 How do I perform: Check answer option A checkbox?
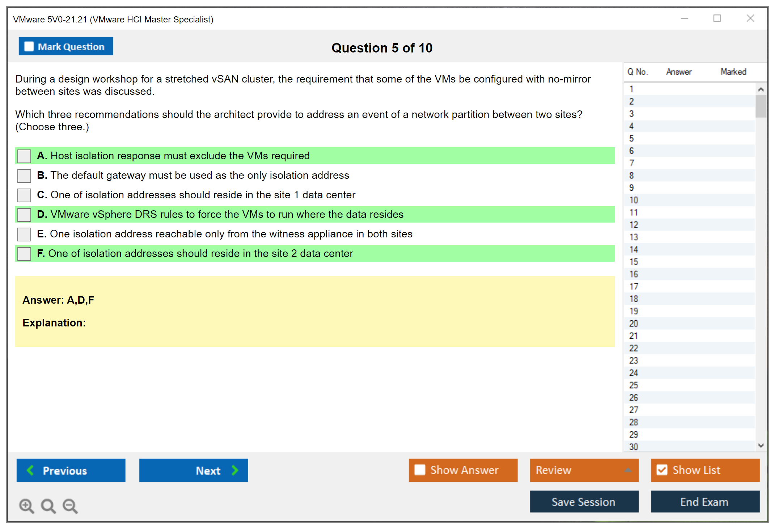pos(24,156)
